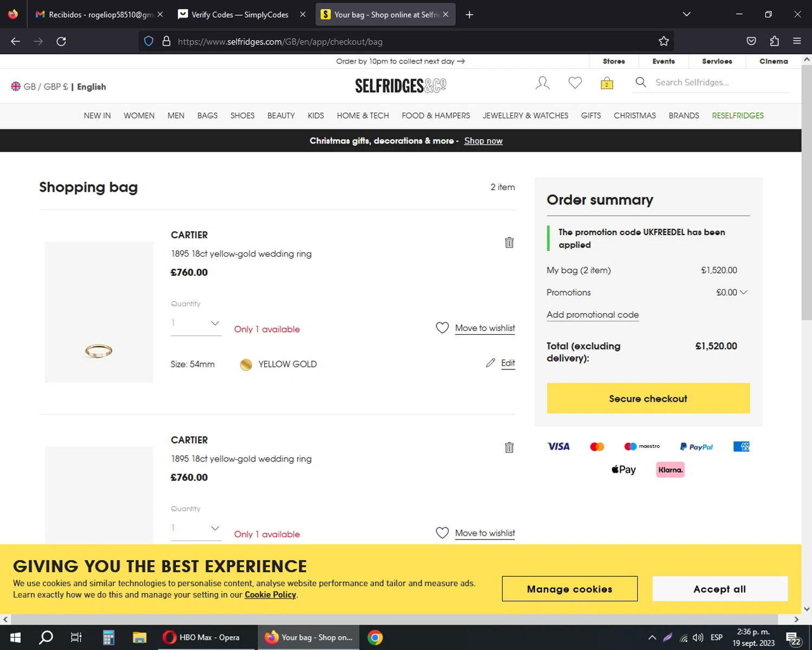Delete the second Cartier ring with trash icon
Screen dimensions: 812x650
pyautogui.click(x=509, y=447)
